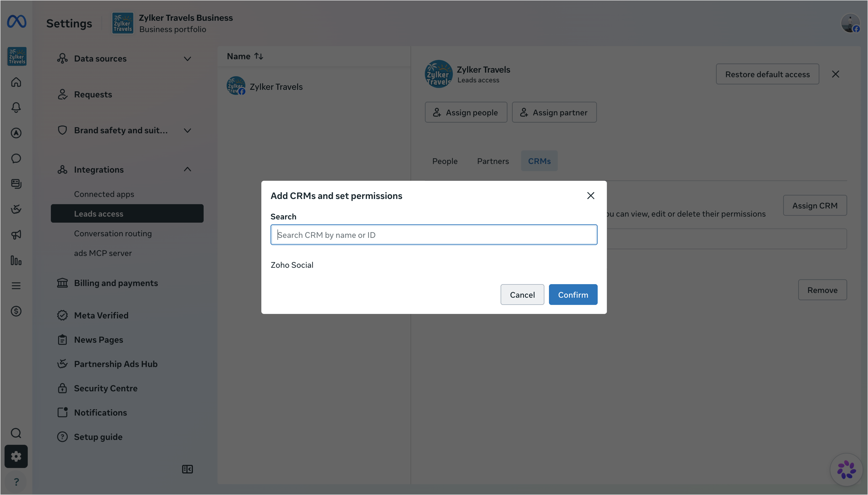Open the dollar monetisation icon
Image resolution: width=868 pixels, height=495 pixels.
[x=16, y=311]
